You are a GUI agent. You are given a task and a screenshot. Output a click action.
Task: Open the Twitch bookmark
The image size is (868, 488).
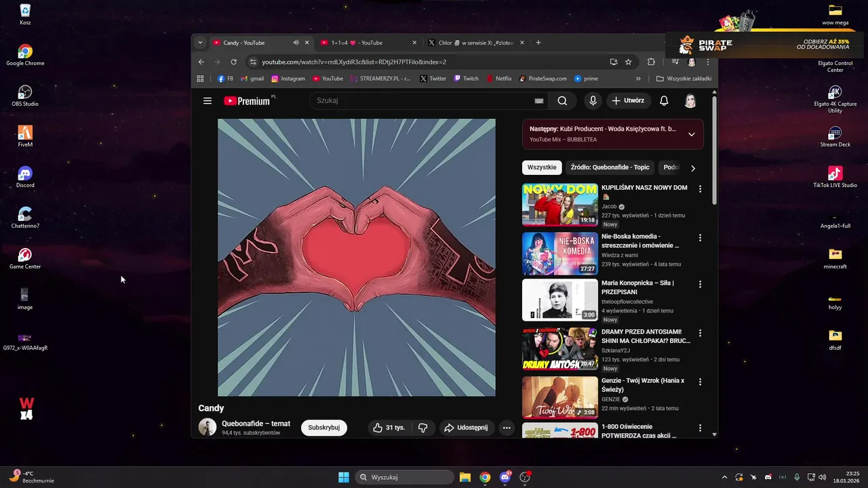point(465,79)
